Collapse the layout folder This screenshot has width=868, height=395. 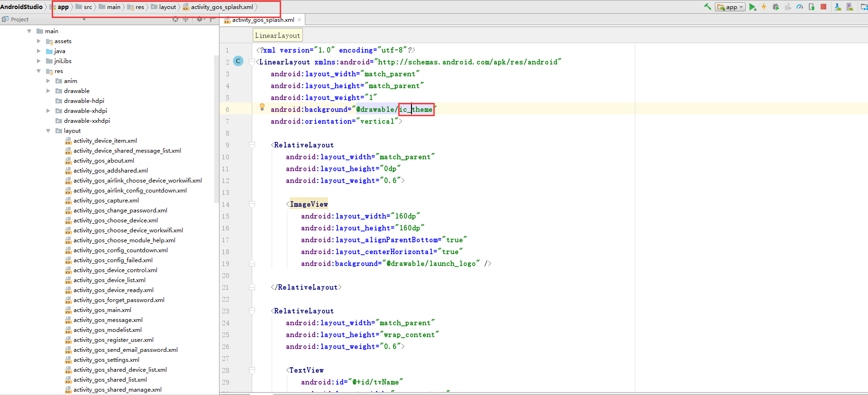point(48,131)
